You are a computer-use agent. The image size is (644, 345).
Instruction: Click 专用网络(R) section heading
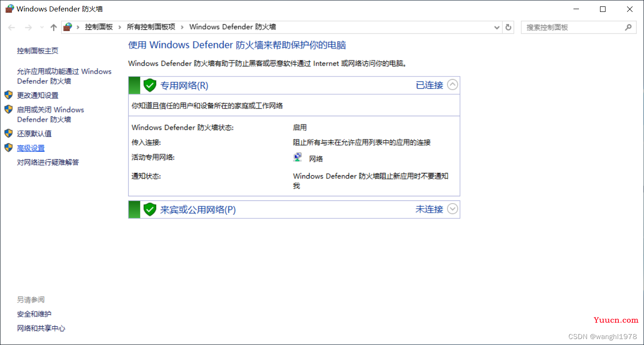tap(184, 86)
